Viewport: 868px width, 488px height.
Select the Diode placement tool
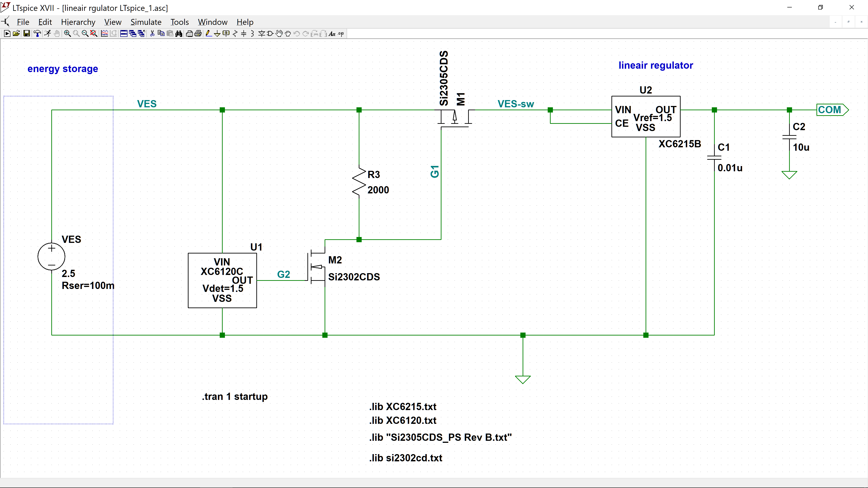coord(262,34)
